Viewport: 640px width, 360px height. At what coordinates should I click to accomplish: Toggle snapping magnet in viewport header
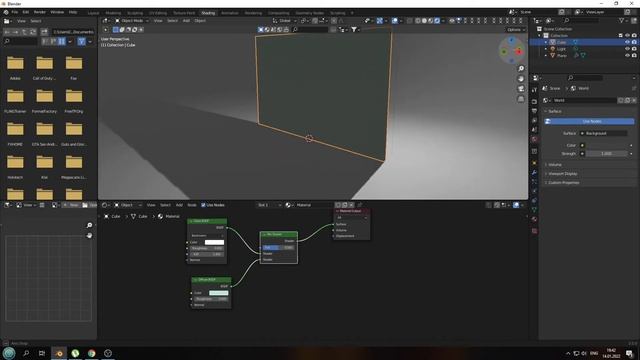(x=315, y=20)
